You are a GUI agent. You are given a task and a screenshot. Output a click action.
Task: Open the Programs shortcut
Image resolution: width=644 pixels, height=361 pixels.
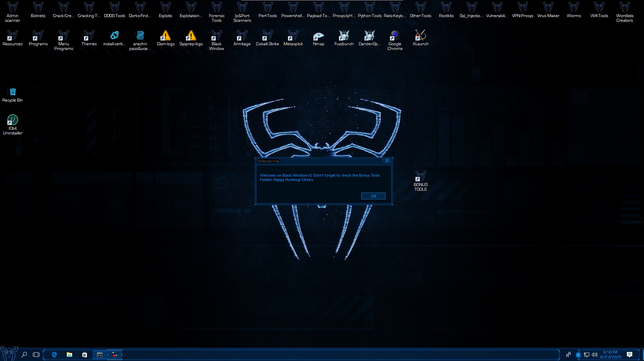click(x=38, y=38)
